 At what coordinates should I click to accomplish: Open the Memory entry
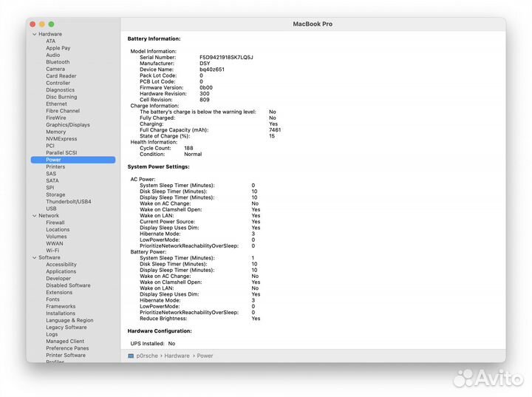pyautogui.click(x=55, y=132)
